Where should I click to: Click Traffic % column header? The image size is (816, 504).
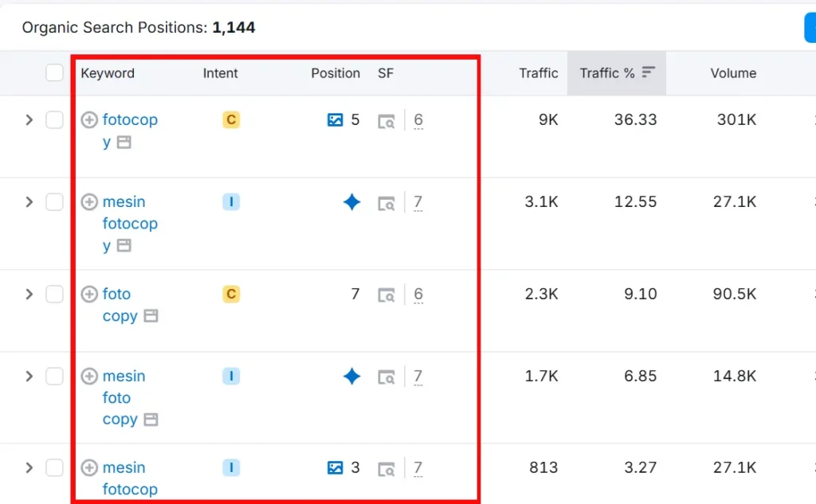tap(617, 73)
